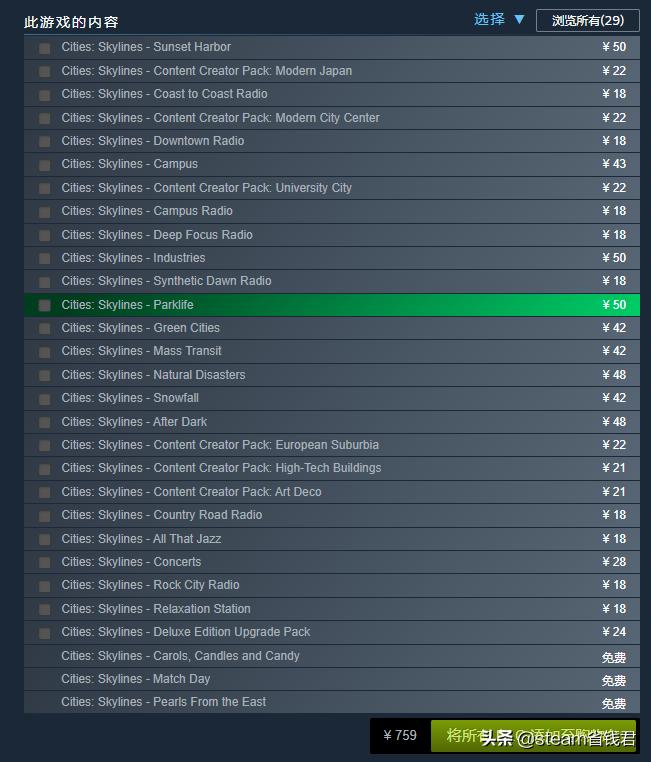Check the Relaxation Station checkbox
Viewport: 651px width, 762px height.
point(44,609)
